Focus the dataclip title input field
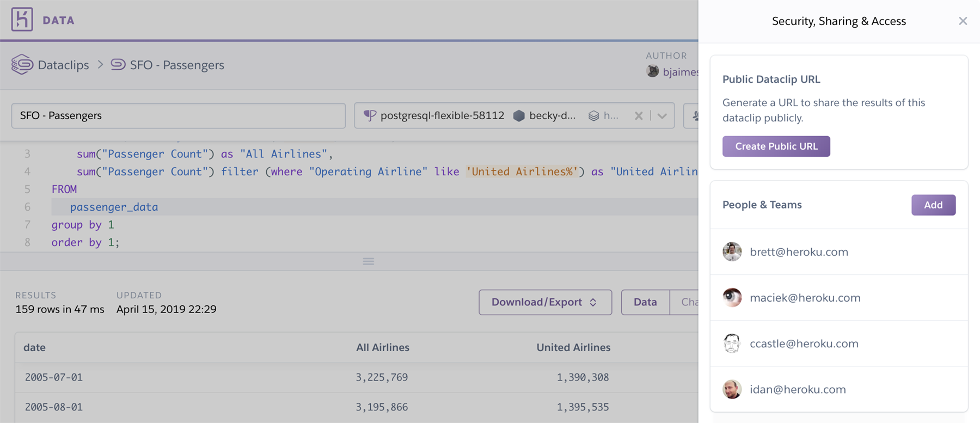This screenshot has width=980, height=423. [179, 115]
